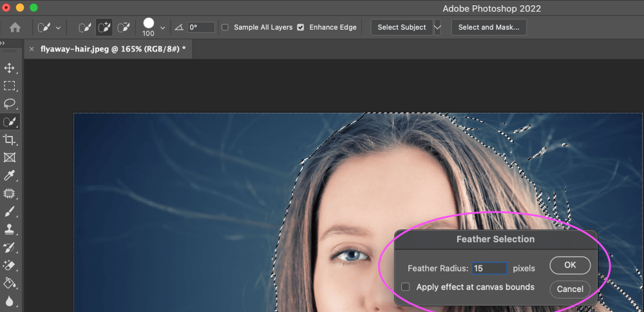Click OK in Feather Selection dialog
Viewport: 644px width, 312px height.
[x=570, y=266]
